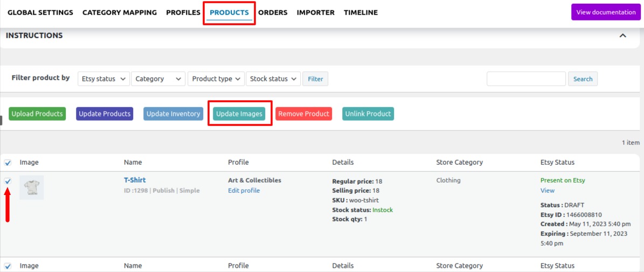This screenshot has width=644, height=272.
Task: Click the T-Shirt product thumbnail
Action: [x=32, y=187]
